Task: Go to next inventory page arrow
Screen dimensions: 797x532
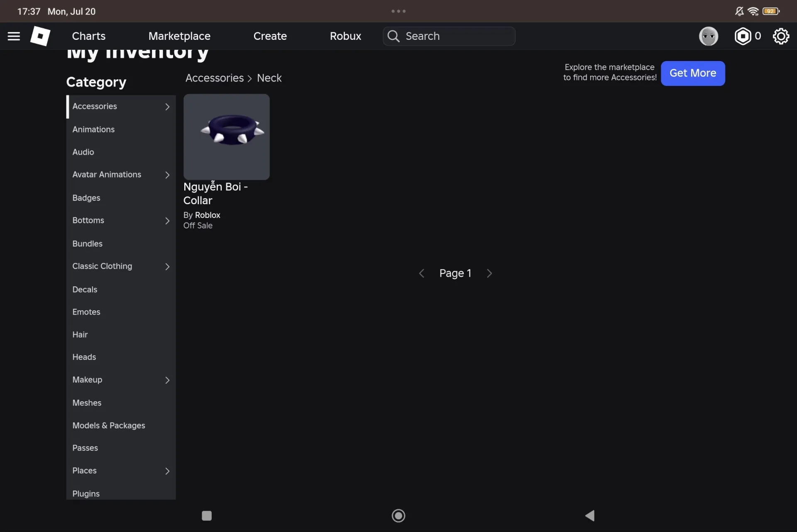Action: 489,273
